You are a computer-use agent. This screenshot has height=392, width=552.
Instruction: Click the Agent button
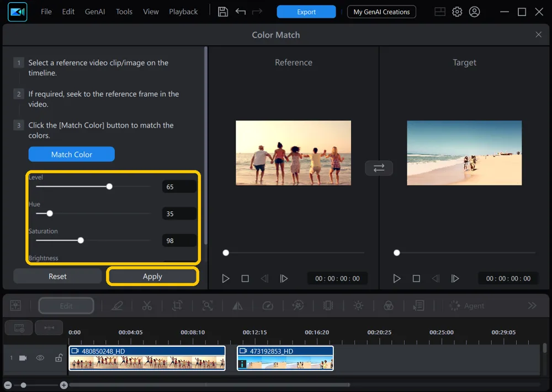pos(467,306)
